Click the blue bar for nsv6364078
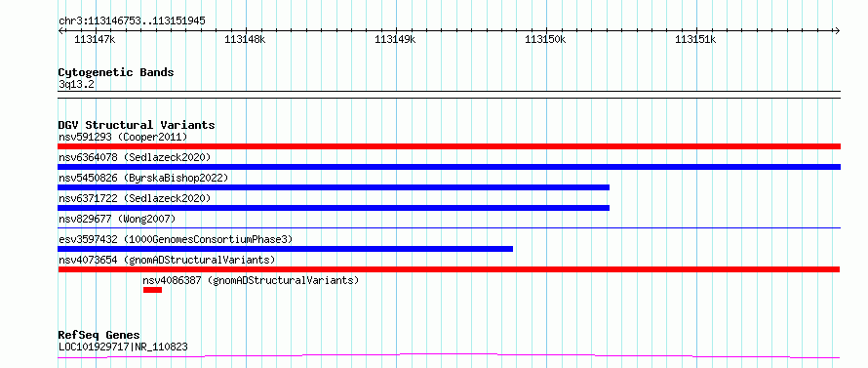The image size is (868, 368). (449, 167)
